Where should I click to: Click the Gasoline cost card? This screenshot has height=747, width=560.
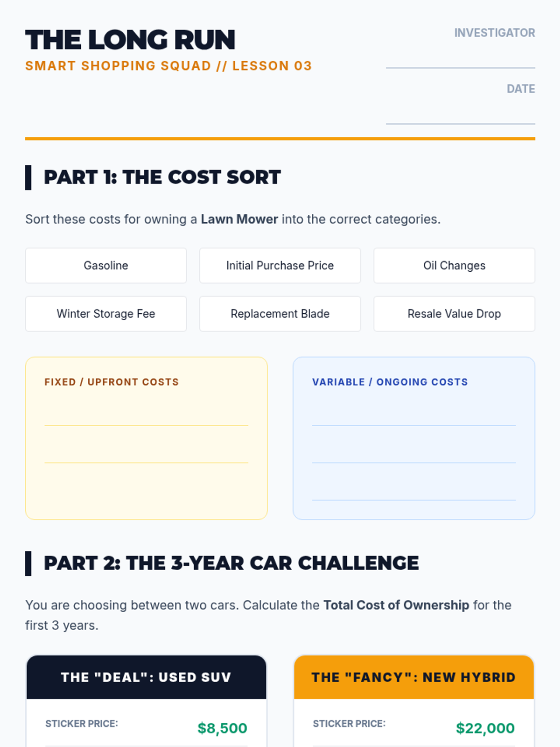tap(106, 266)
